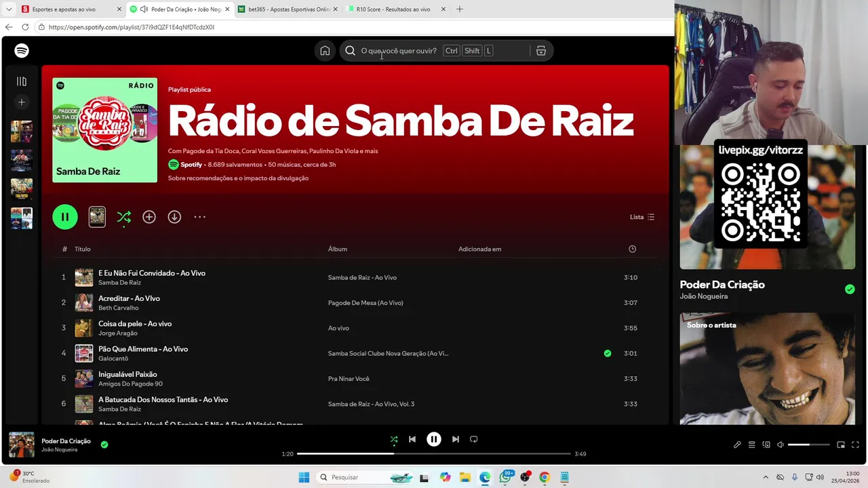Open WhatsApp from the taskbar
Screen dimensions: 868x488
click(505, 477)
